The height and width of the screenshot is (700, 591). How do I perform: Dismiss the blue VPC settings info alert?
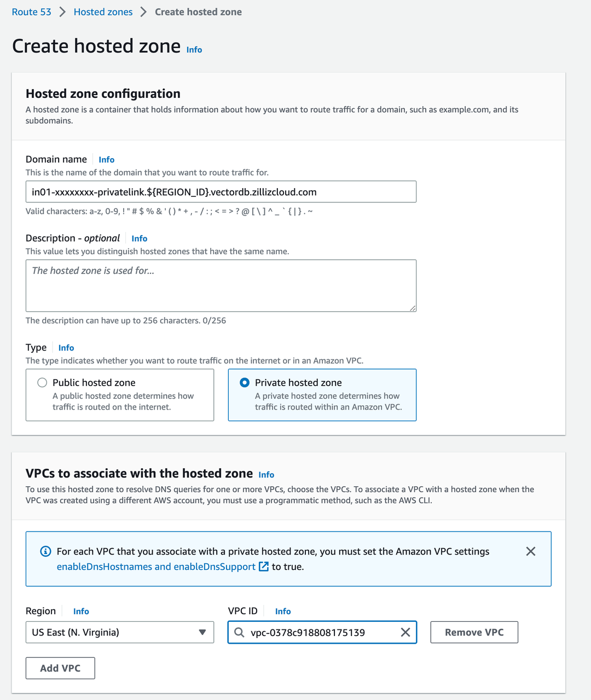coord(530,551)
